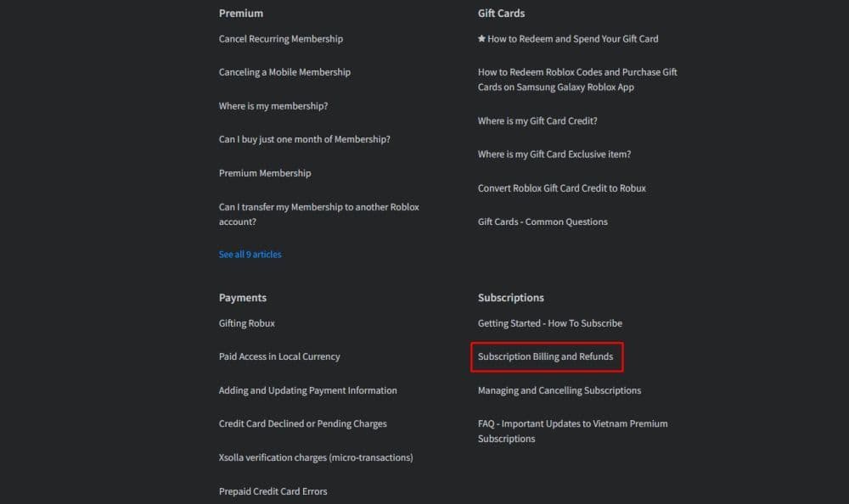Image resolution: width=849 pixels, height=504 pixels.
Task: Click the star icon beside gift card article
Action: point(481,38)
